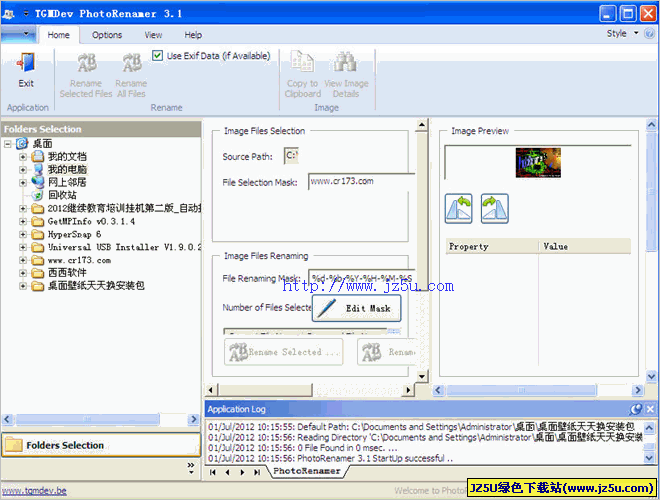The image size is (660, 500).
Task: Go to next sheet tab arrow
Action: 242,472
